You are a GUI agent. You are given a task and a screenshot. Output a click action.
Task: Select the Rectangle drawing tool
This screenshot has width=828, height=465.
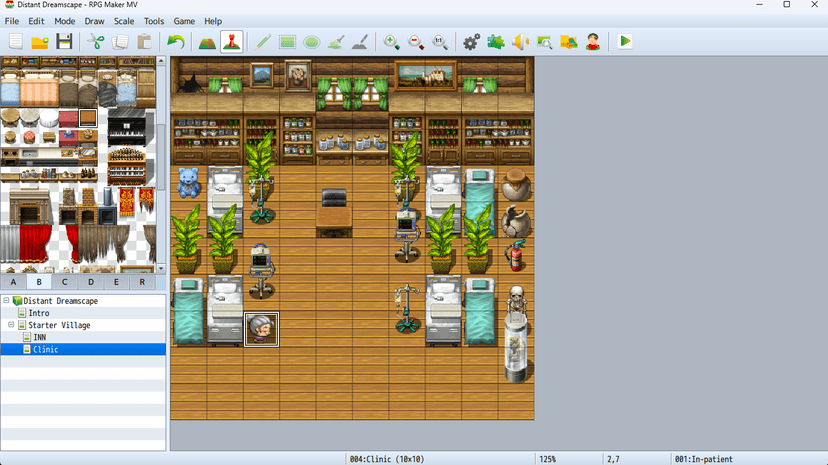pos(287,42)
